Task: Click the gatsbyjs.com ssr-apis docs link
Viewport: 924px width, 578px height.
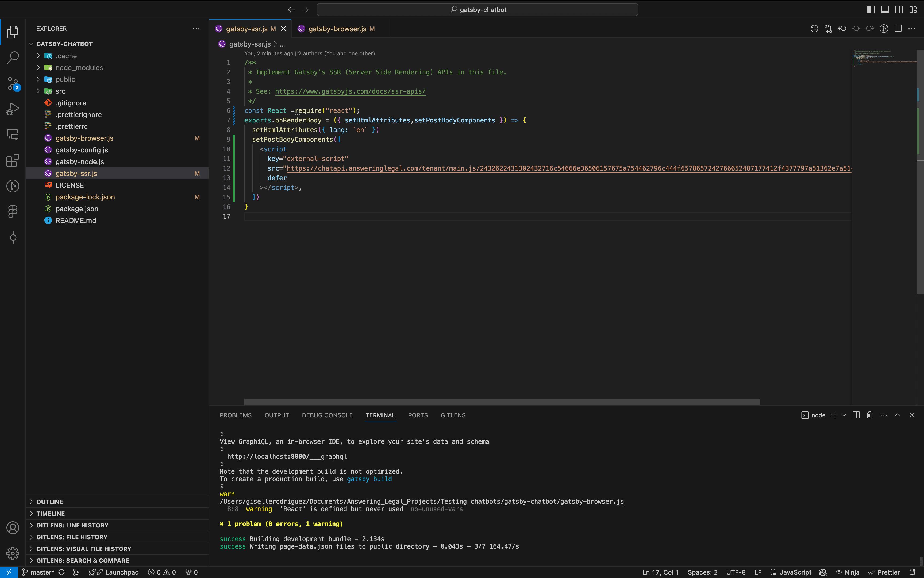Action: click(x=350, y=91)
